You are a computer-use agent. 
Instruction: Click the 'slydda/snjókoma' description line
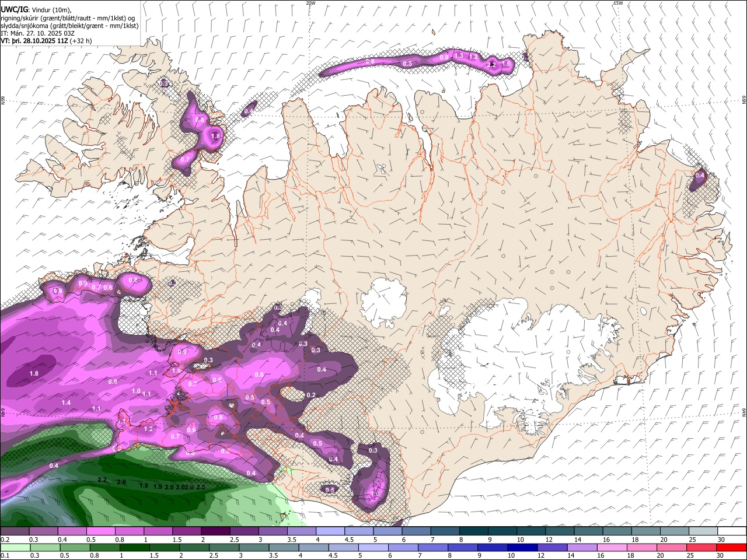pos(69,26)
